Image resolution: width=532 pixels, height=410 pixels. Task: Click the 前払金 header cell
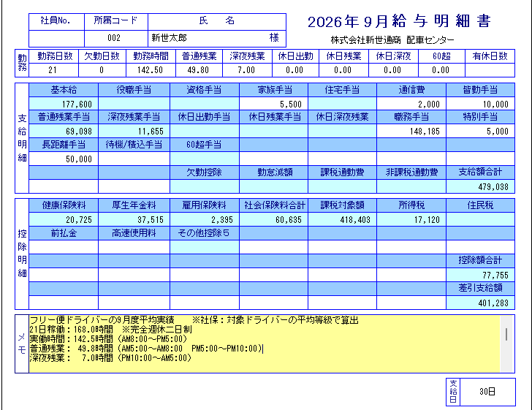click(64, 233)
